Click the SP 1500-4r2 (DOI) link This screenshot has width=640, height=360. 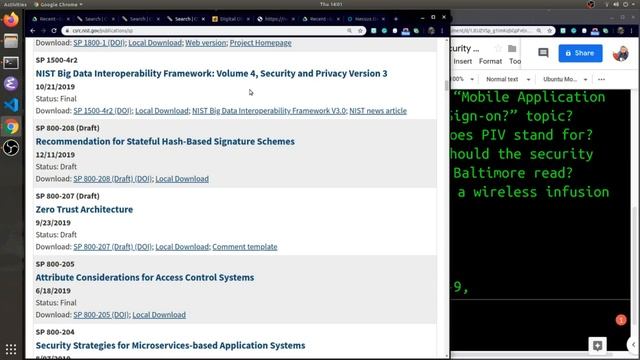point(102,111)
